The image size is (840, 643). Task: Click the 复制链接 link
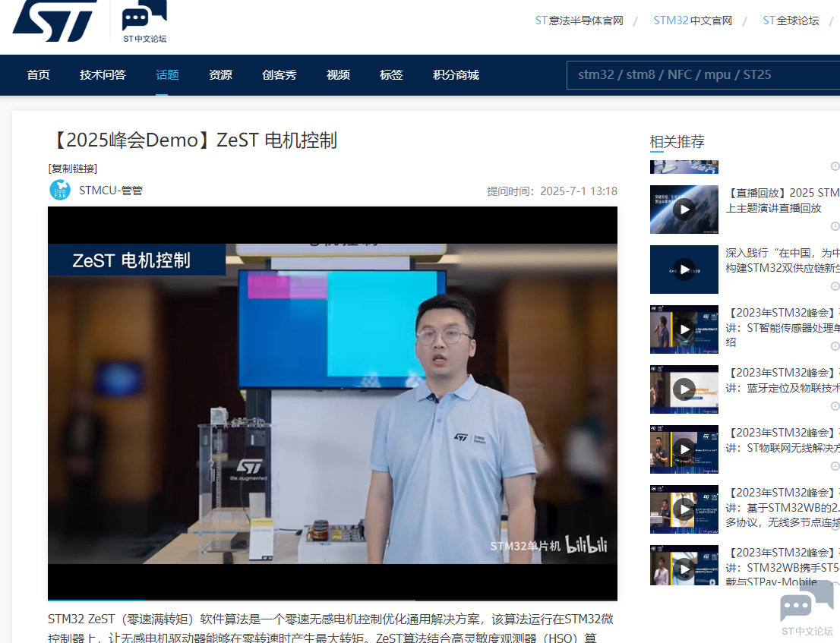click(x=73, y=169)
